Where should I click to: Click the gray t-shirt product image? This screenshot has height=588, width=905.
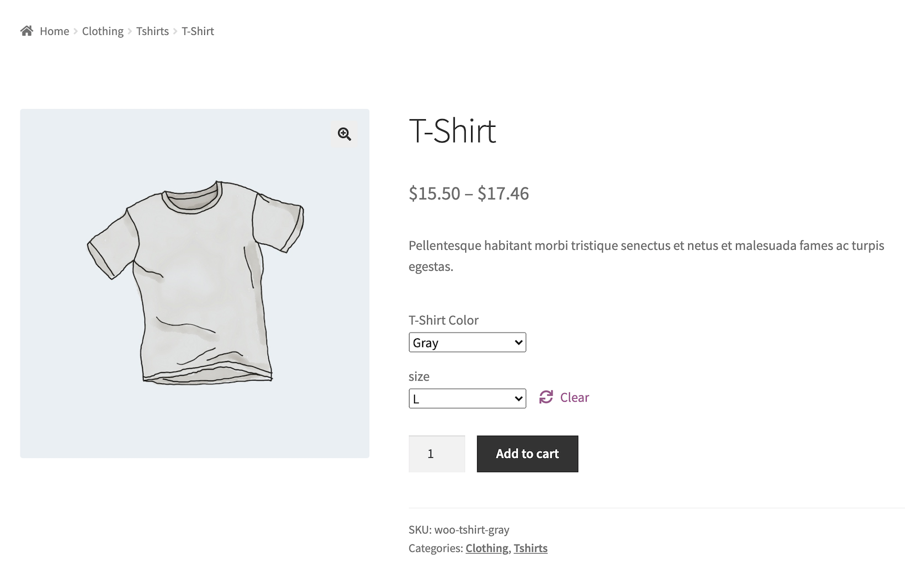(x=195, y=283)
